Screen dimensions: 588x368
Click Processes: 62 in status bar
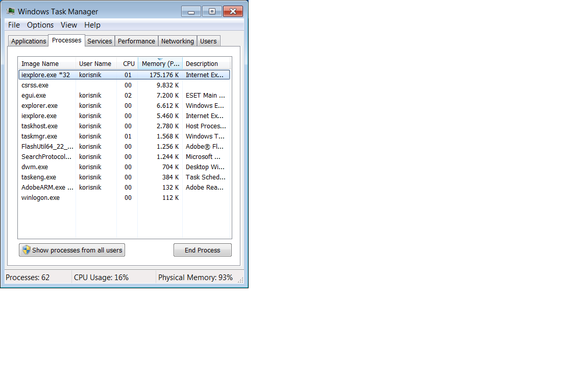point(28,278)
